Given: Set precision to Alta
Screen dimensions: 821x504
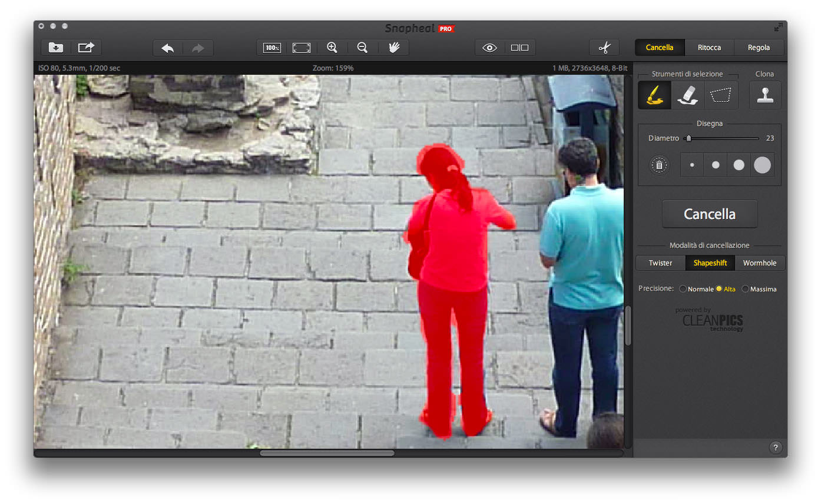Looking at the screenshot, I should (x=726, y=289).
